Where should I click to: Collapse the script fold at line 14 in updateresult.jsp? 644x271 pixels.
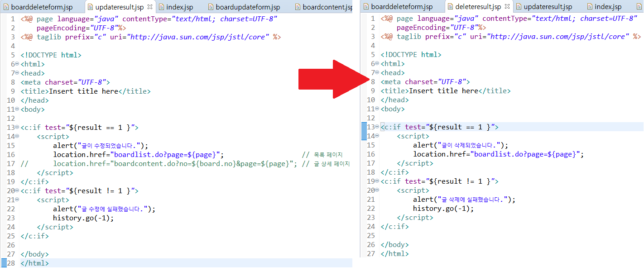pos(17,136)
